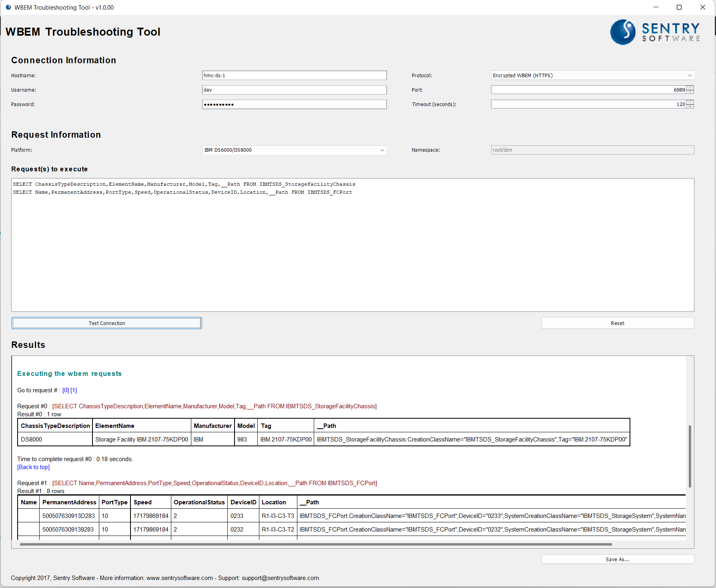Jump to request [0] link
The width and height of the screenshot is (716, 588).
[x=66, y=390]
